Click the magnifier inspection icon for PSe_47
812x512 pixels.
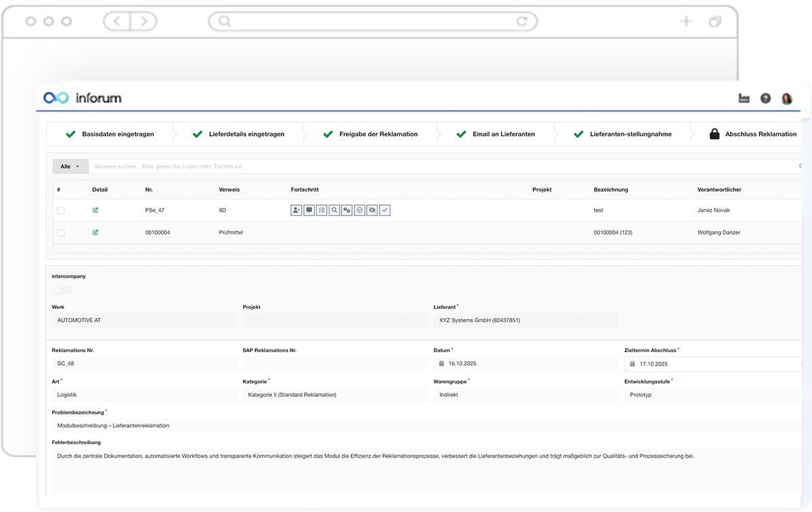point(334,210)
